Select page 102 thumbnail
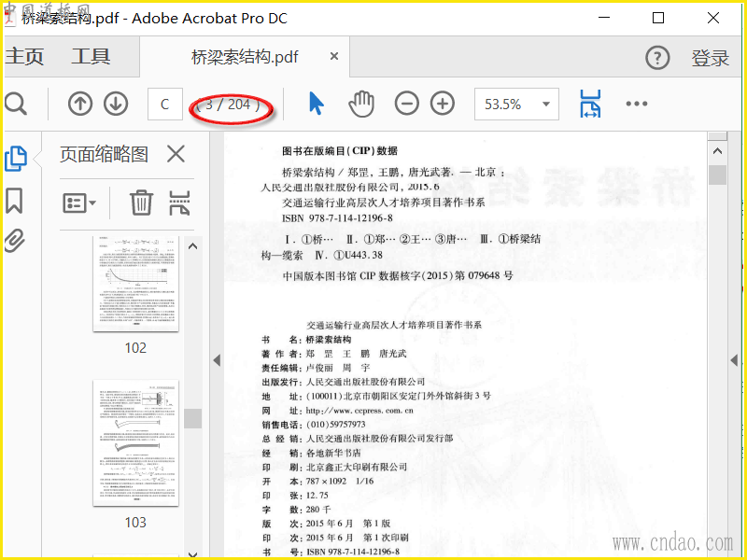This screenshot has width=747, height=560. (135, 284)
